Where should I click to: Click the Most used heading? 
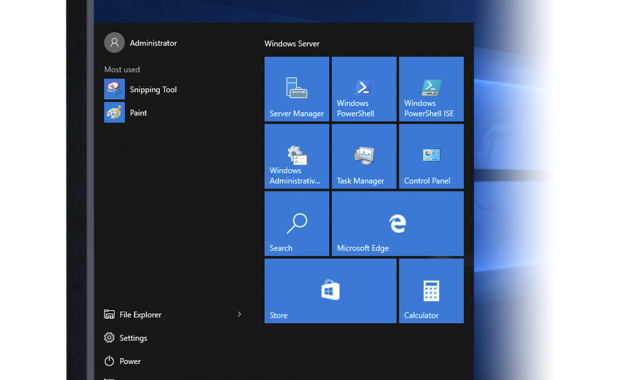(122, 70)
